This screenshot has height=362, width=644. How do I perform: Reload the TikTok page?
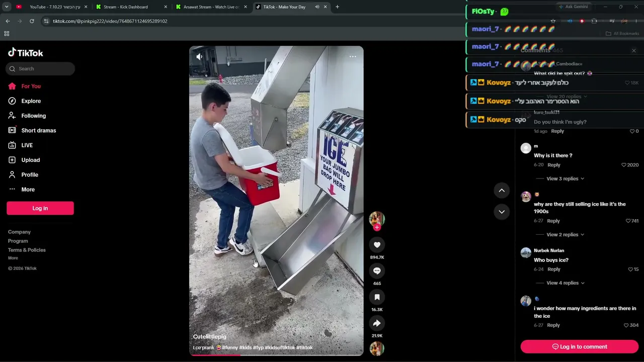(x=32, y=21)
